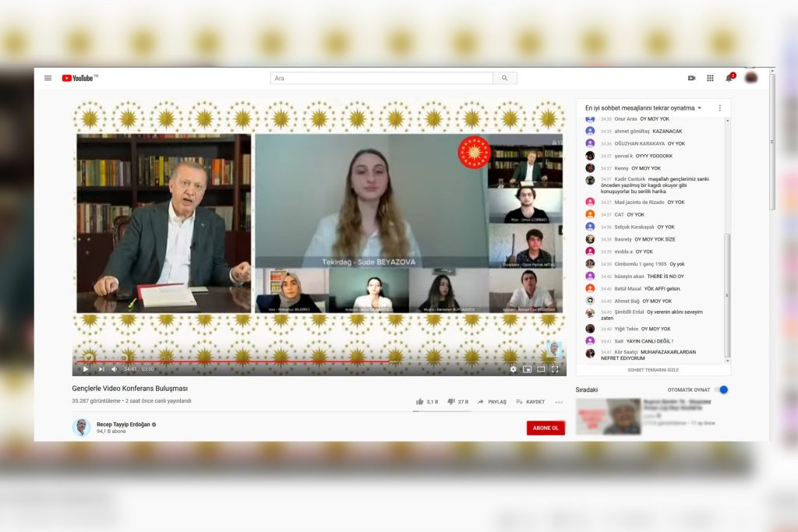Click the video's red progress bar

point(234,361)
